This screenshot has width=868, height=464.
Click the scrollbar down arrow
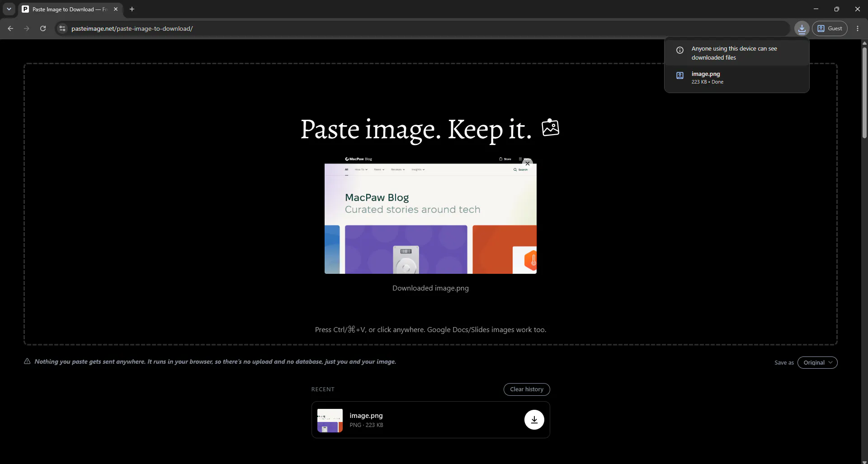(864, 461)
